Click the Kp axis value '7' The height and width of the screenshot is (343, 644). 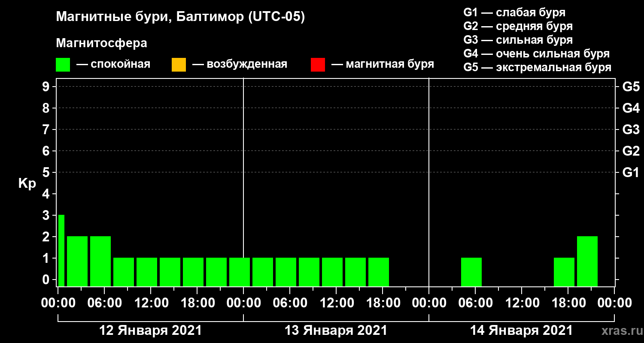[x=47, y=129]
